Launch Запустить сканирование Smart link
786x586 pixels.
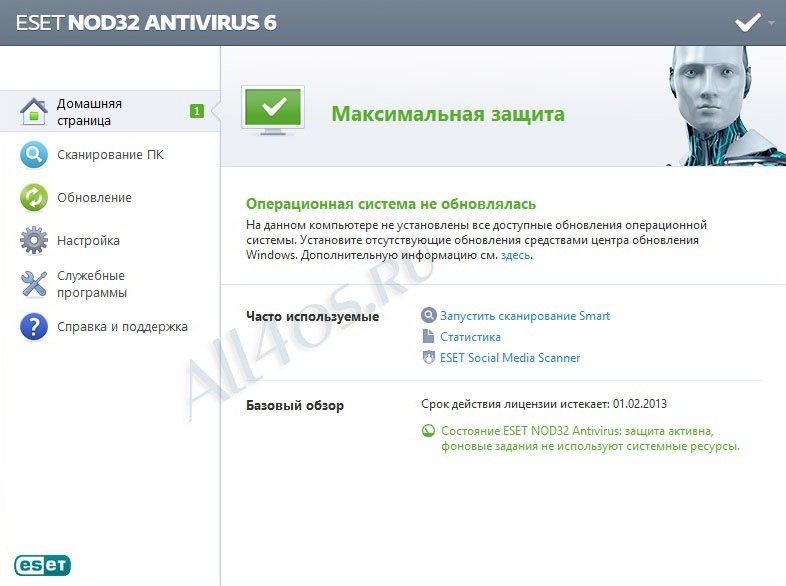(x=525, y=316)
